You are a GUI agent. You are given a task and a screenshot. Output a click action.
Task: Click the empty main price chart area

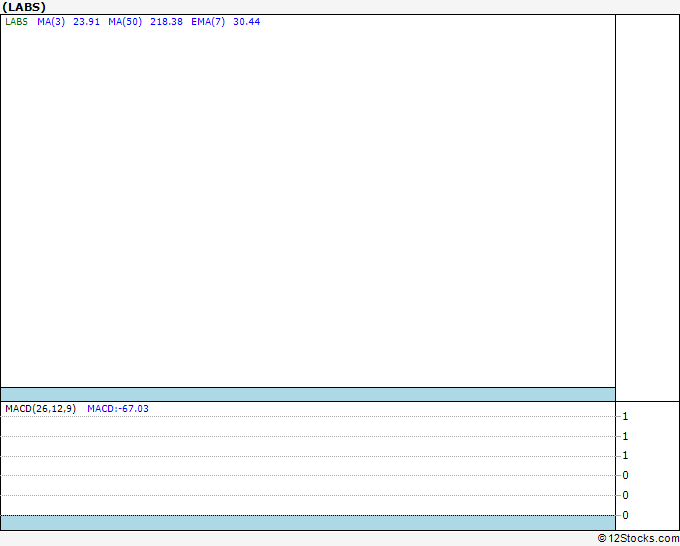[x=308, y=206]
